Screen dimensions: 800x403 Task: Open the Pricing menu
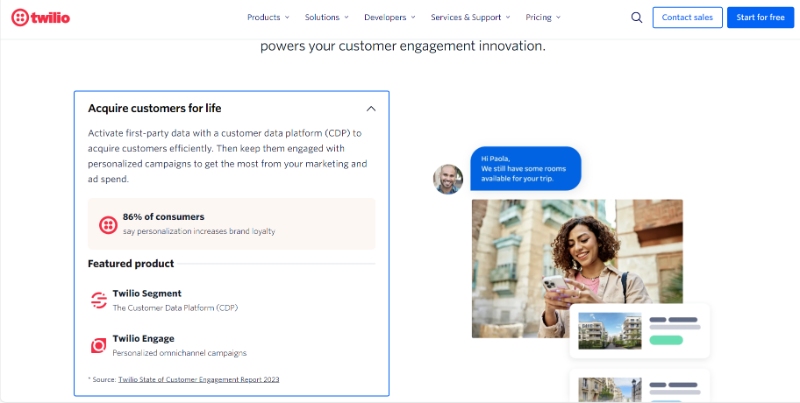pos(543,17)
